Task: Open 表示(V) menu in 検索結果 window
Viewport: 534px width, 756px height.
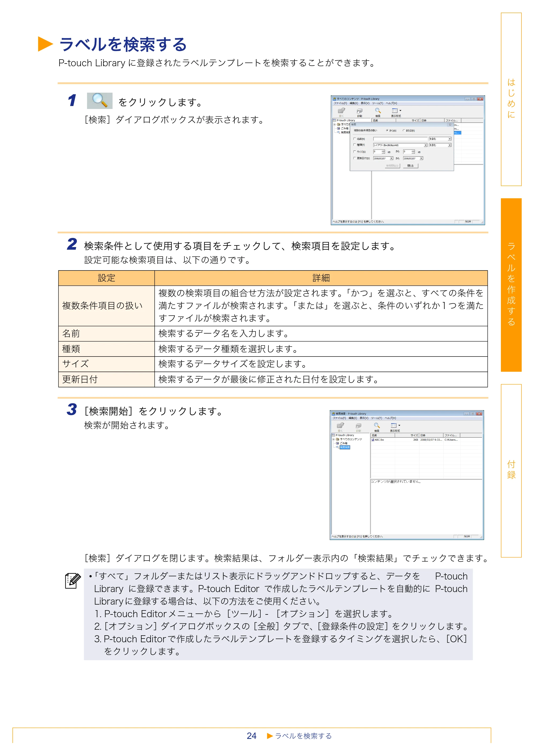Action: (364, 418)
